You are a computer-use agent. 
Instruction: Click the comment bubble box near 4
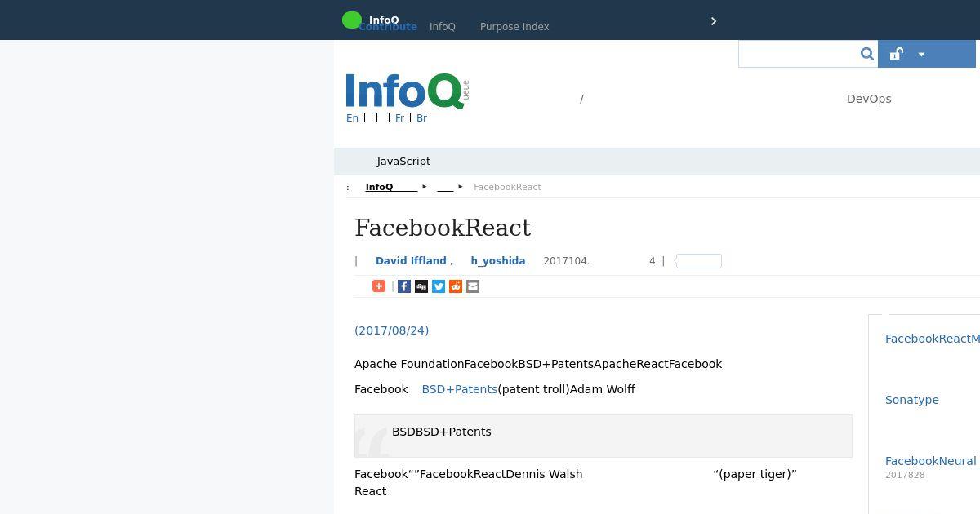point(698,261)
